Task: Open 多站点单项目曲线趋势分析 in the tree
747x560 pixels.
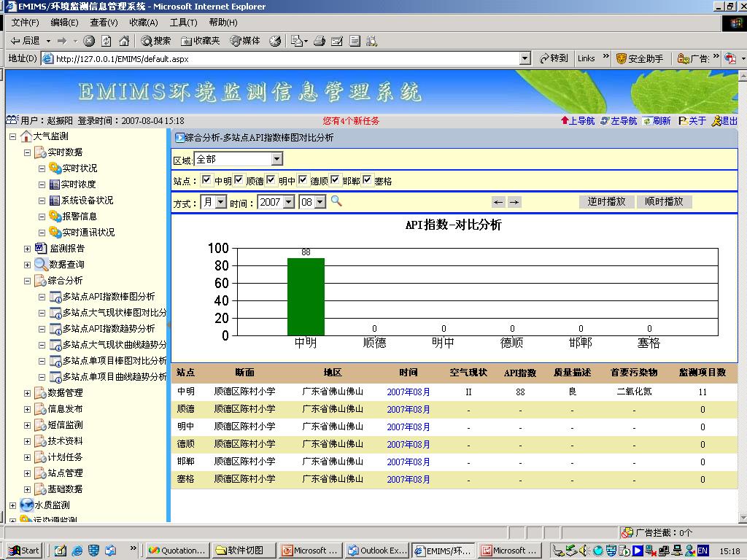Action: 115,377
